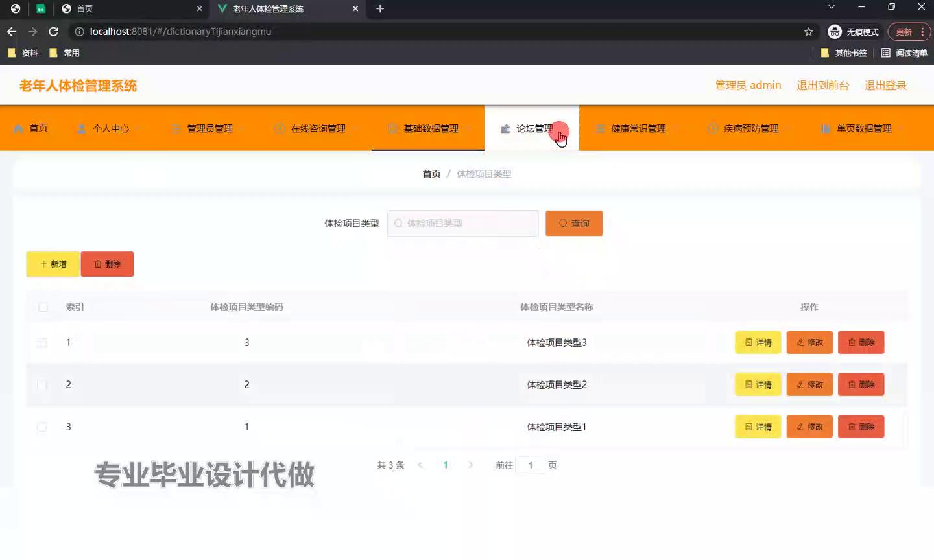Viewport: 934px width, 560px height.
Task: Click the 首页 home icon in navigation
Action: tap(19, 128)
